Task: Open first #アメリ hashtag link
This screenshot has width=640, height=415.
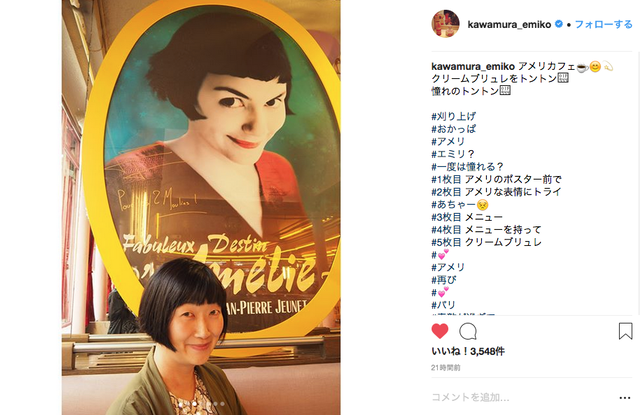Action: pos(448,142)
